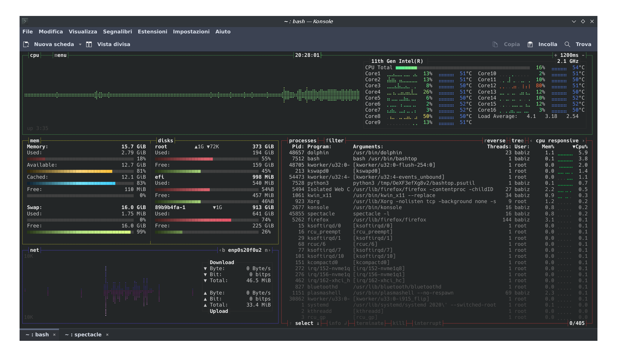This screenshot has width=617, height=364.
Task: Click minus to decrease 1200ms update interval
Action: point(583,55)
